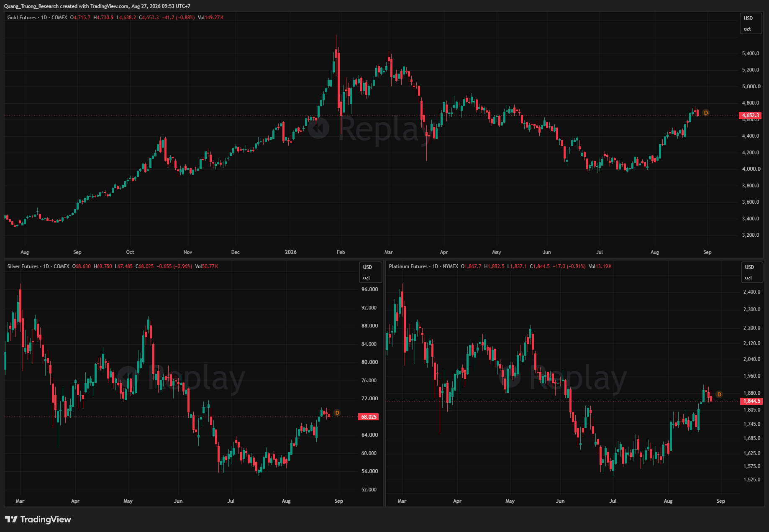Click Silver change value -0.655 (-0.96%)
Viewport: 769px width, 532px height.
(174, 266)
